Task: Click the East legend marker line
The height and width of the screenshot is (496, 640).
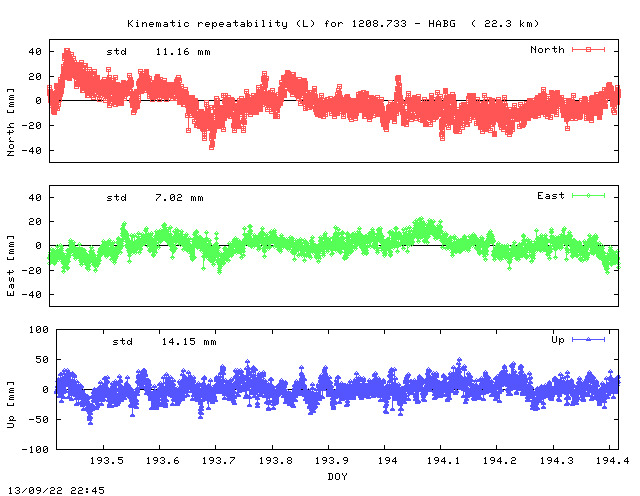Action: [588, 196]
